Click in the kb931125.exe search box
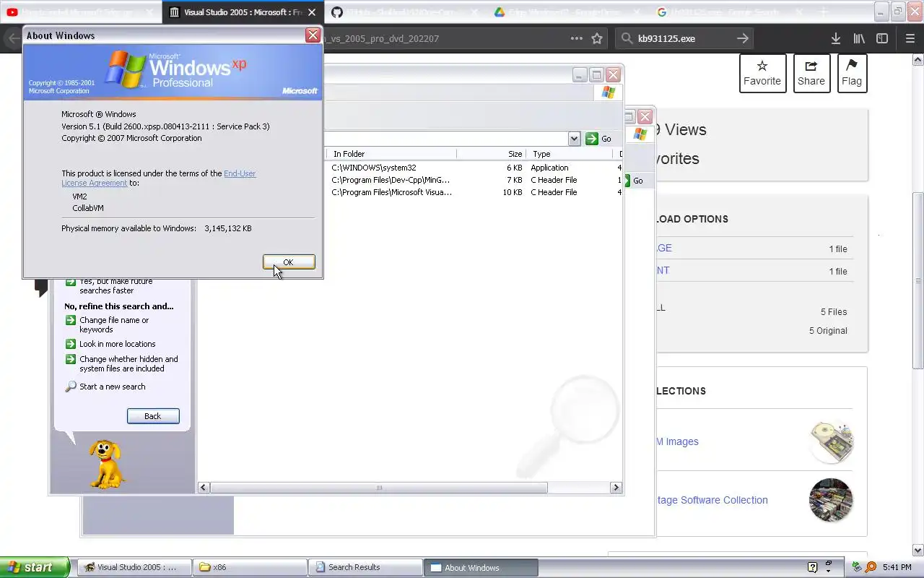 click(x=684, y=38)
